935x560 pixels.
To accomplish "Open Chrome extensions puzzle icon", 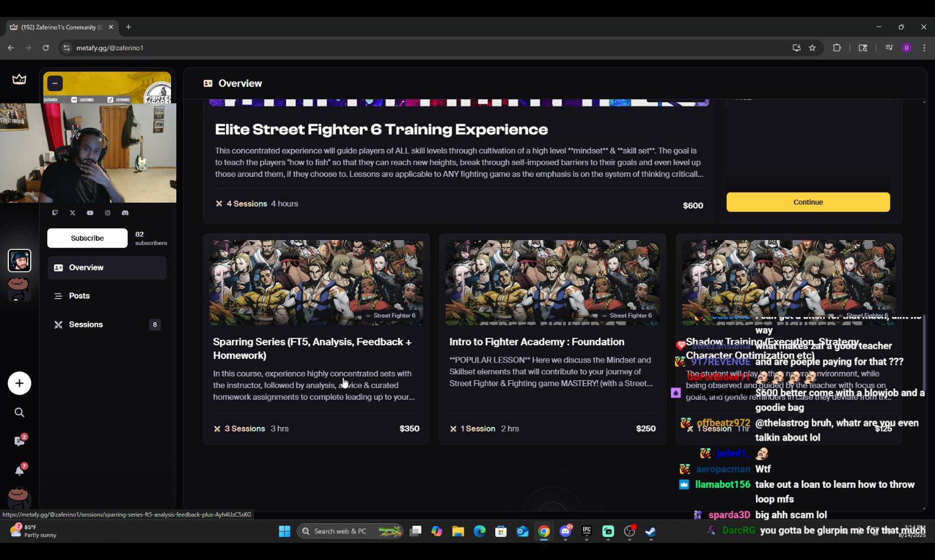I will point(837,48).
